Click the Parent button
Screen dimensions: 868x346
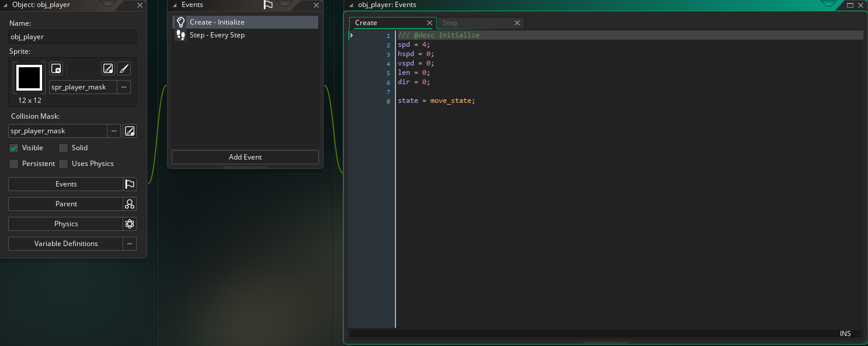[65, 204]
